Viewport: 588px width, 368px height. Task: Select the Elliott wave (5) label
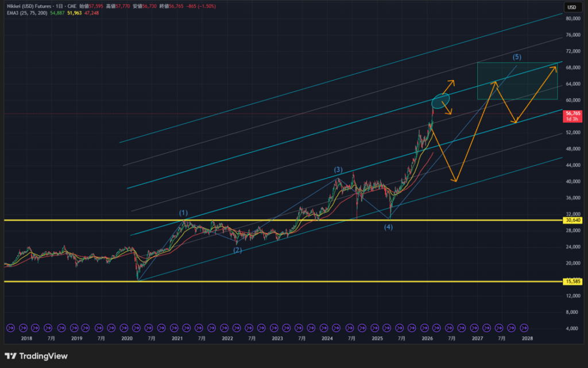[x=517, y=57]
